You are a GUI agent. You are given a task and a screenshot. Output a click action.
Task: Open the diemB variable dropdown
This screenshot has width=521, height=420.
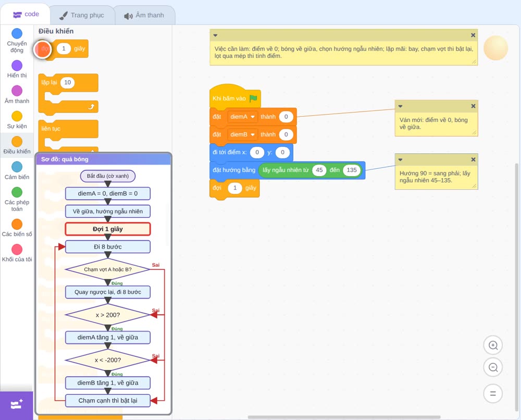[242, 134]
